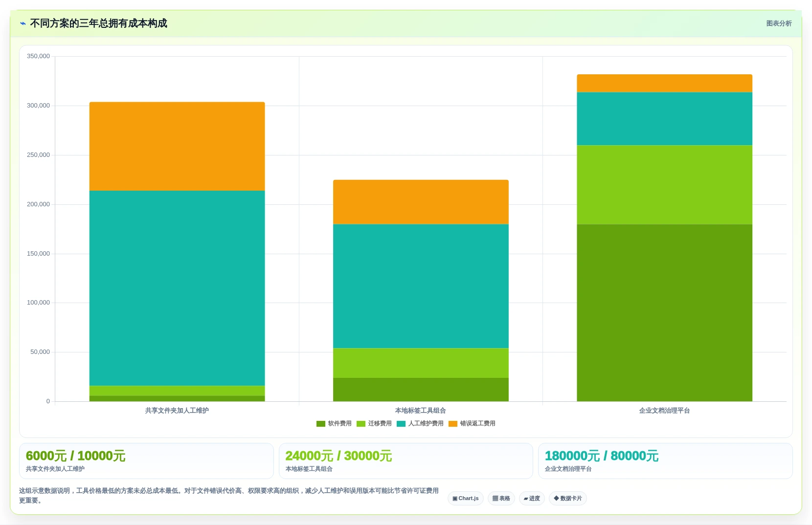Screen dimensions: 812x525
Task: Click y-axis tick label 0
Action: (x=48, y=401)
